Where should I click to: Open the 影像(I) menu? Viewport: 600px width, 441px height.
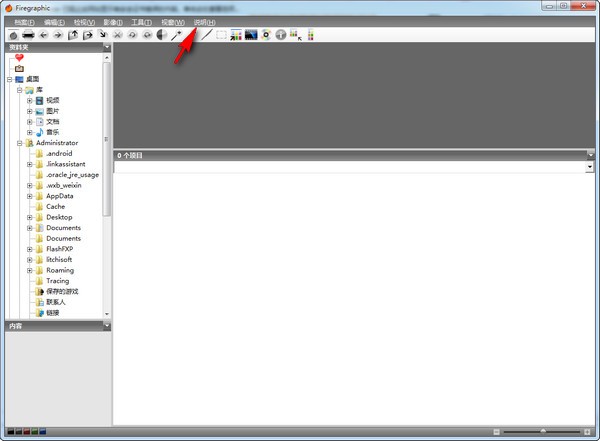tap(113, 21)
